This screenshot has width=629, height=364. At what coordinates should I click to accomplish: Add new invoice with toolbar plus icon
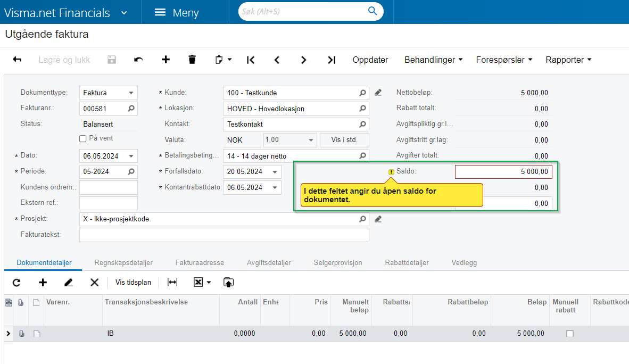click(165, 60)
